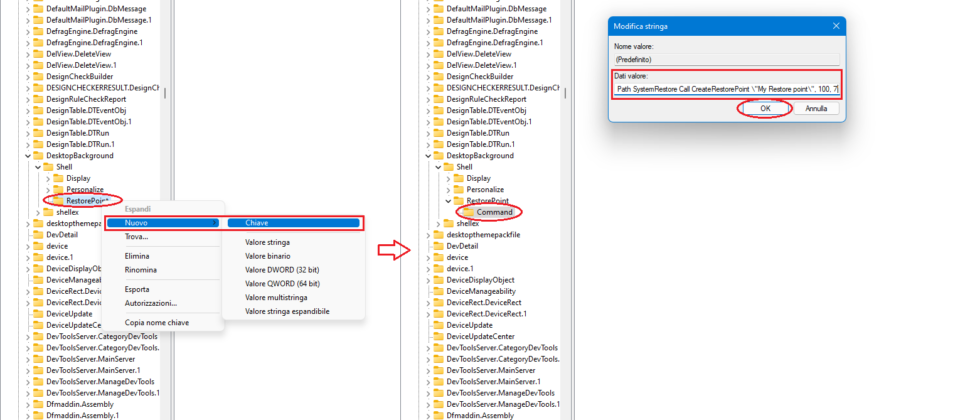Screen dimensions: 980x420
Task: Click DeviceManageability folder icon in right tree
Action: (x=438, y=291)
